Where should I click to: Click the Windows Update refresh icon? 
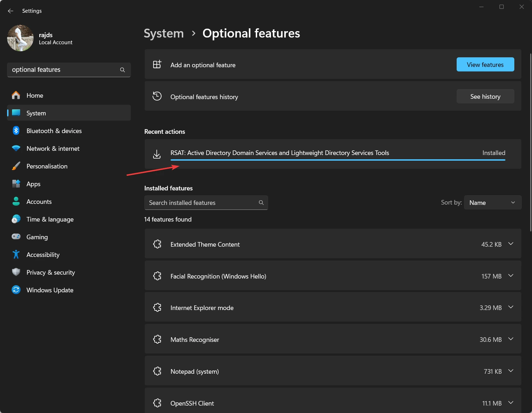click(x=16, y=290)
